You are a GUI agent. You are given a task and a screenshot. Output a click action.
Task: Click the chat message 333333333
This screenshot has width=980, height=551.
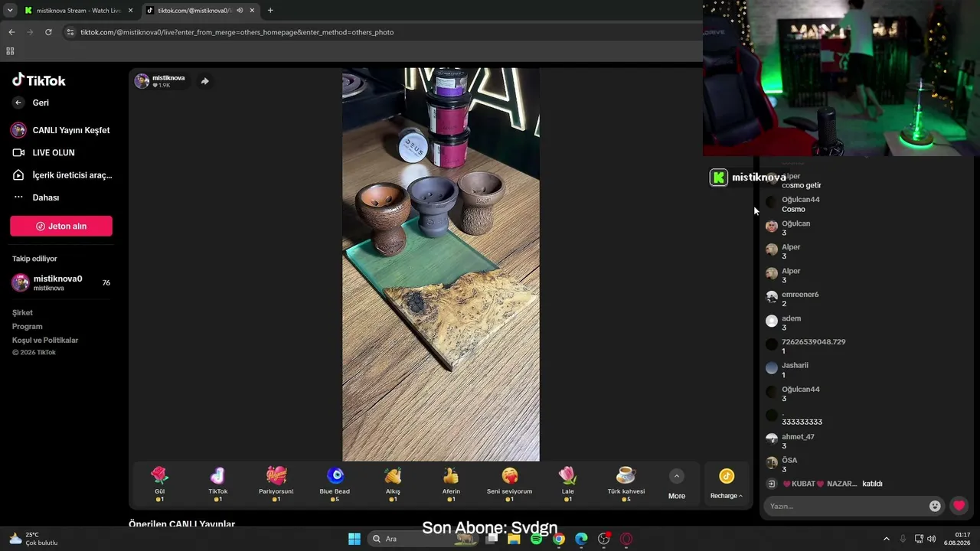(802, 422)
